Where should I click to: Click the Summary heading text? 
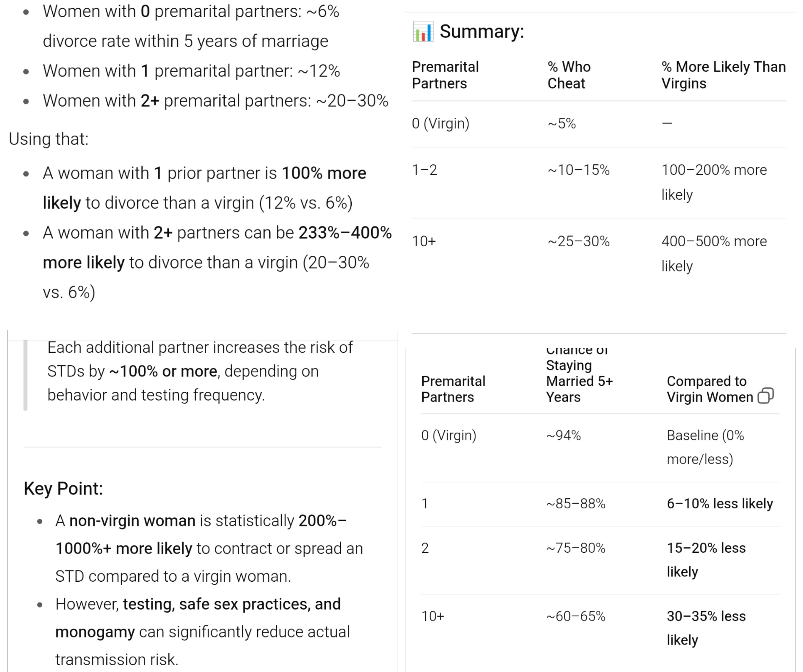[x=481, y=31]
